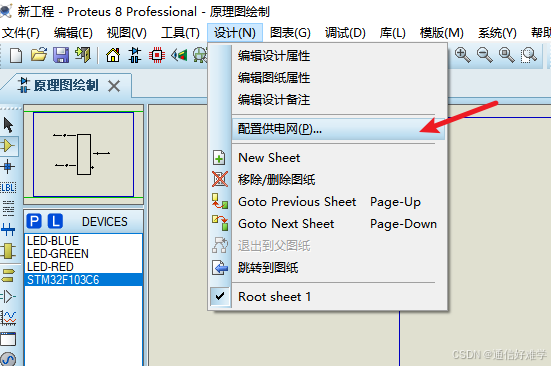Screen dimensions: 551x366
Task: Select the Graph Mode tool
Action: tap(8, 318)
